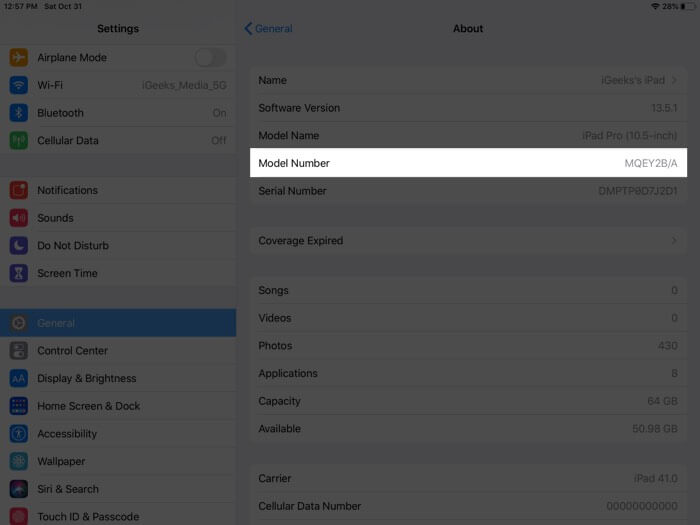Tap the Wi-Fi settings icon

[19, 85]
